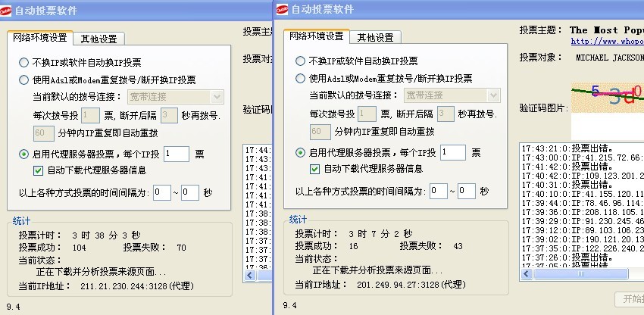Image resolution: width=644 pixels, height=315 pixels.
Task: Click interval minimum field in right window
Action: click(438, 191)
